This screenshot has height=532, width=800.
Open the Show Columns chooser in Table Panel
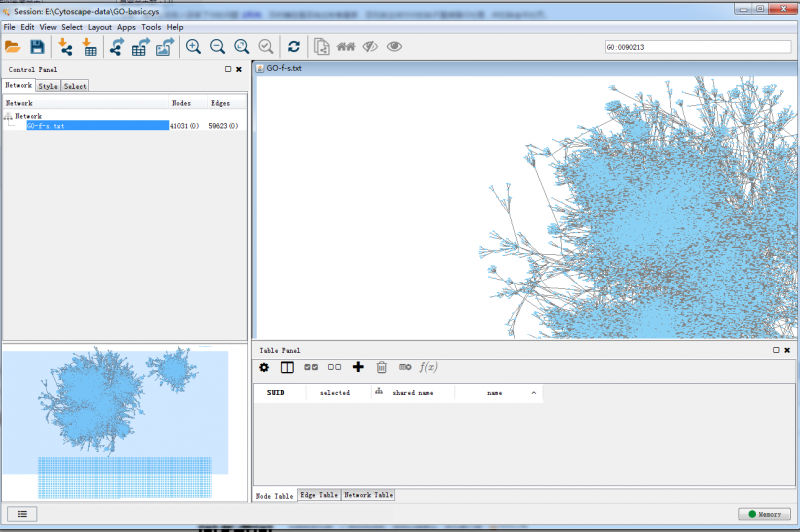click(287, 367)
